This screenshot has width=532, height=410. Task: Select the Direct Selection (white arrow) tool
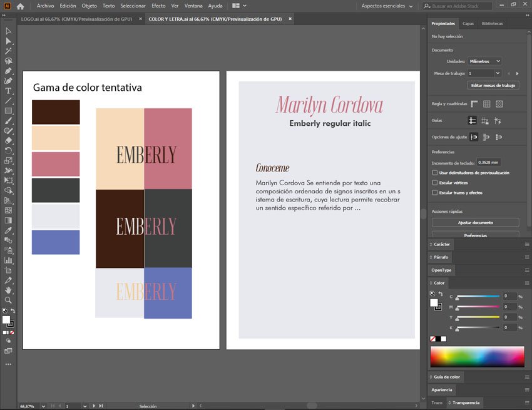8,41
